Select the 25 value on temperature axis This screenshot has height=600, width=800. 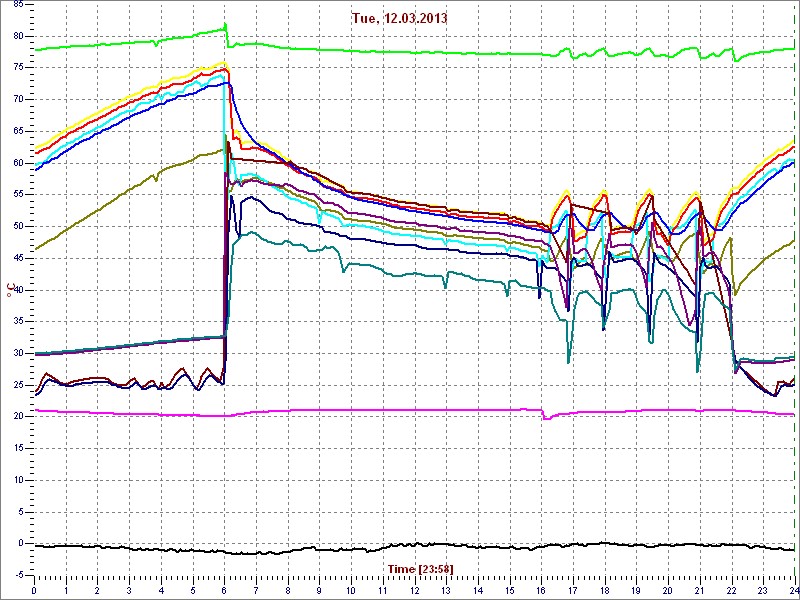coord(17,385)
